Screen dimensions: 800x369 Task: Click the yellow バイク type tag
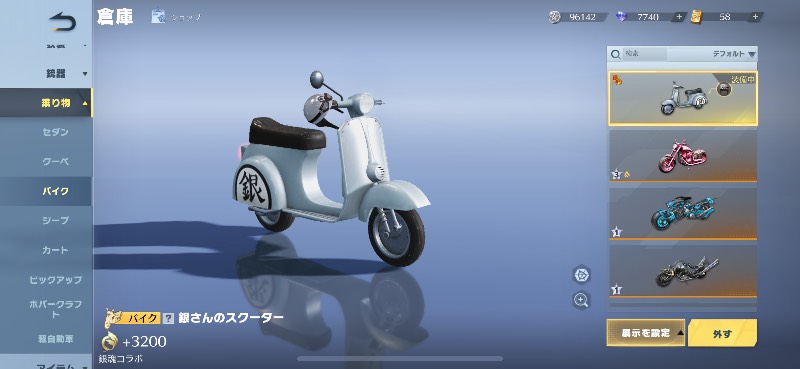click(x=141, y=318)
